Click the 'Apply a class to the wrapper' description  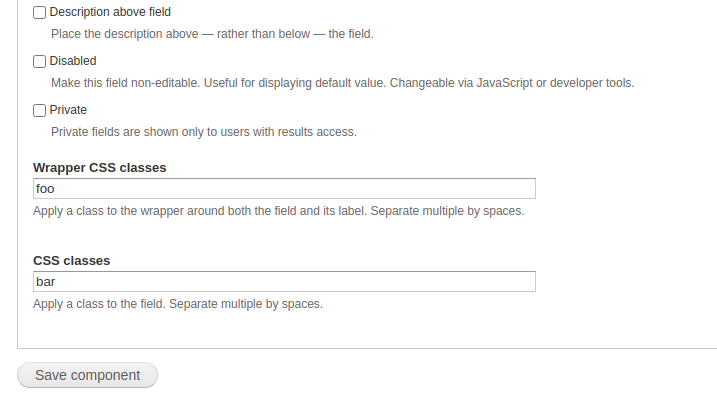[278, 211]
